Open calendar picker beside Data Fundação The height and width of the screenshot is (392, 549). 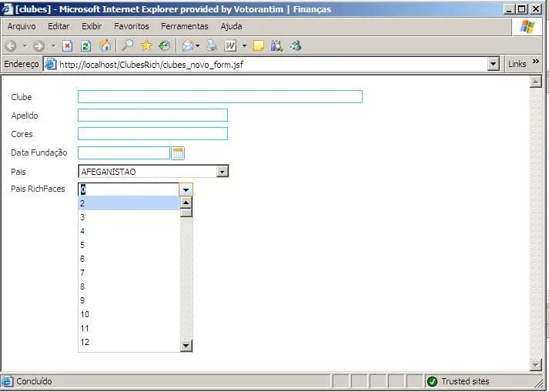click(x=178, y=153)
